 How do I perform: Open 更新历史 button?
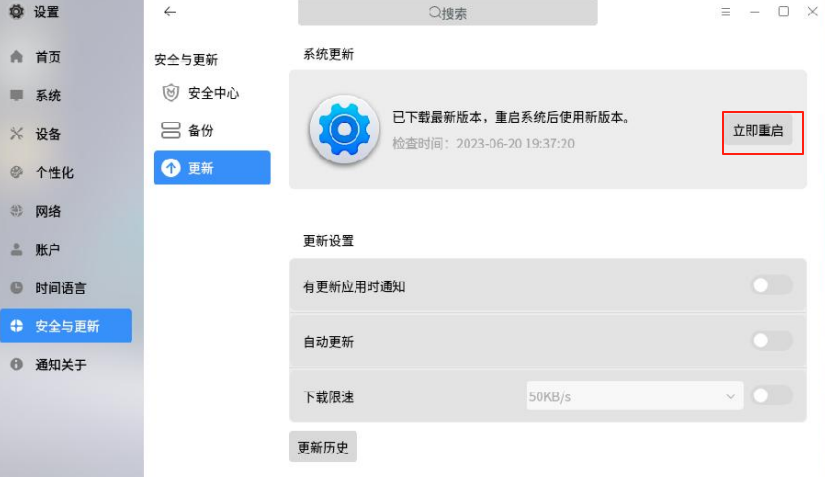coord(323,447)
